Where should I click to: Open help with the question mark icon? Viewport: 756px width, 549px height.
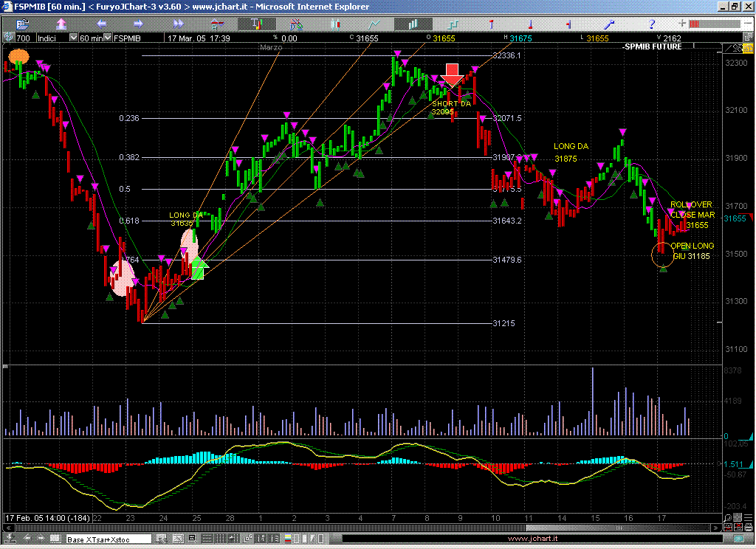651,24
